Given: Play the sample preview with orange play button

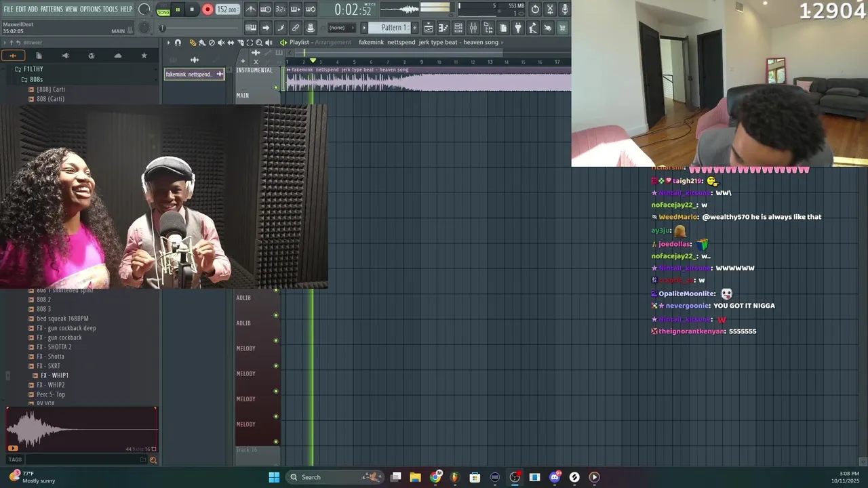Looking at the screenshot, I should click(x=12, y=448).
